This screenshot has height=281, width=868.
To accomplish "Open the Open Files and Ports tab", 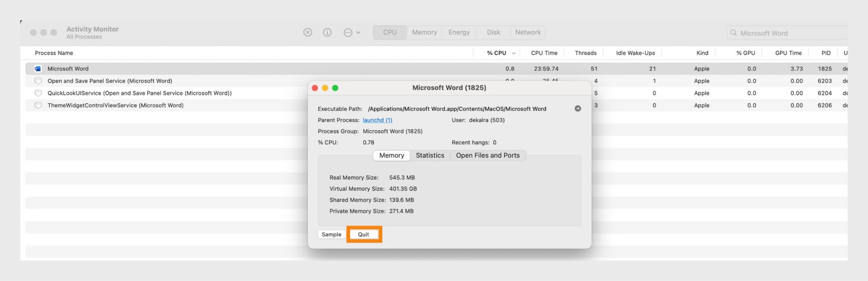I will (x=488, y=155).
